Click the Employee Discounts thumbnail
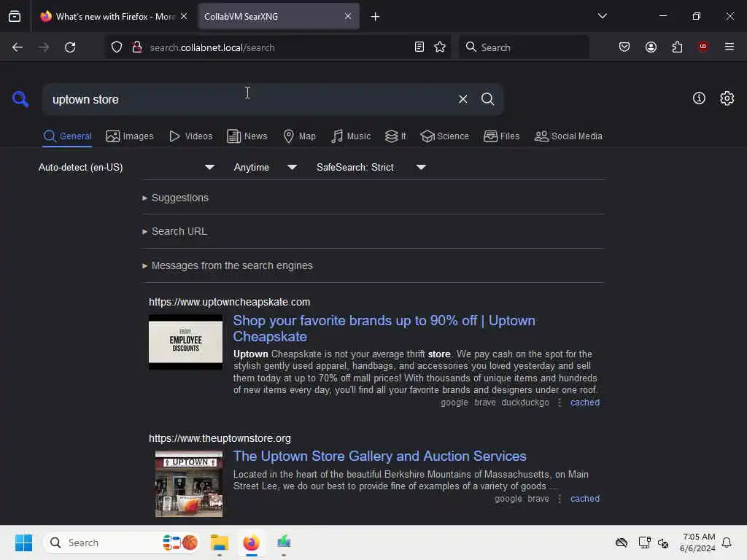 [x=185, y=342]
